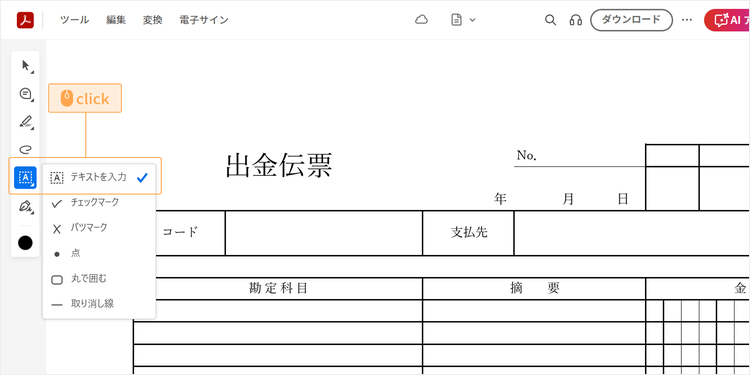This screenshot has height=375, width=750.
Task: Click the document file icon in top bar
Action: click(x=457, y=20)
